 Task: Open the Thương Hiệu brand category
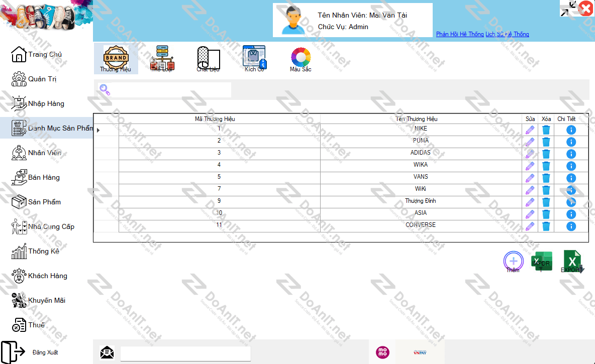coord(116,59)
